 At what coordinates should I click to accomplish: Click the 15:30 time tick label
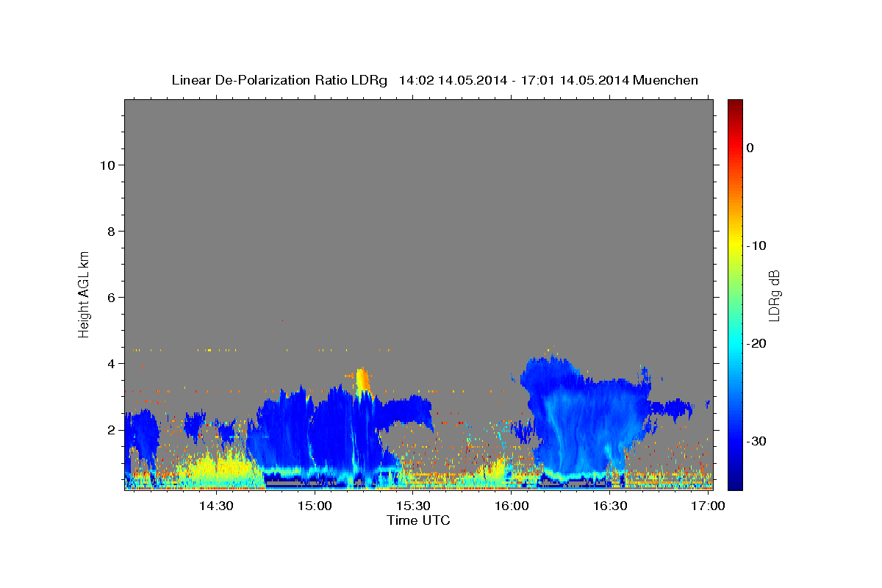click(414, 506)
